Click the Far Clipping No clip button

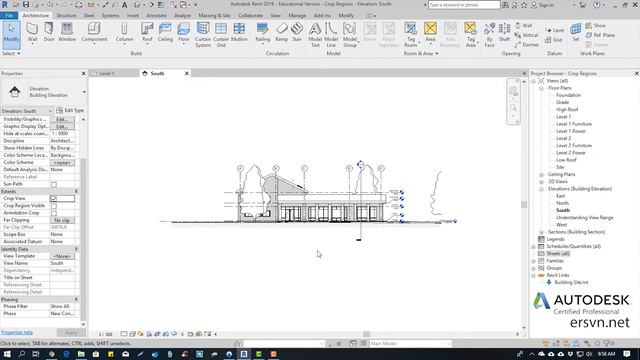(x=62, y=220)
